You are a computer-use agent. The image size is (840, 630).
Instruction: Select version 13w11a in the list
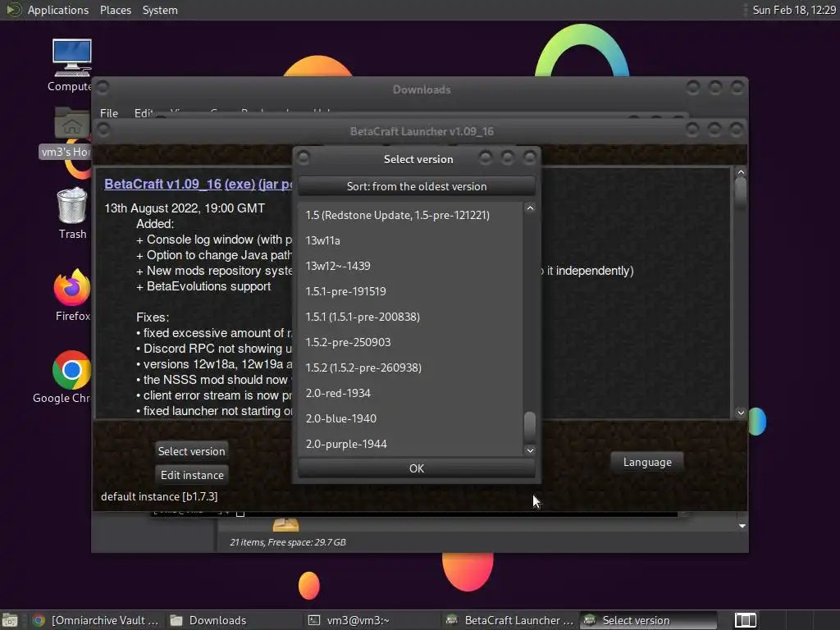[410, 240]
